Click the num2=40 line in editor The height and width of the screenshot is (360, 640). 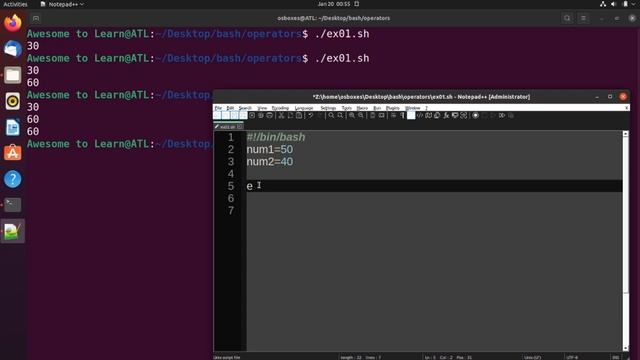269,162
